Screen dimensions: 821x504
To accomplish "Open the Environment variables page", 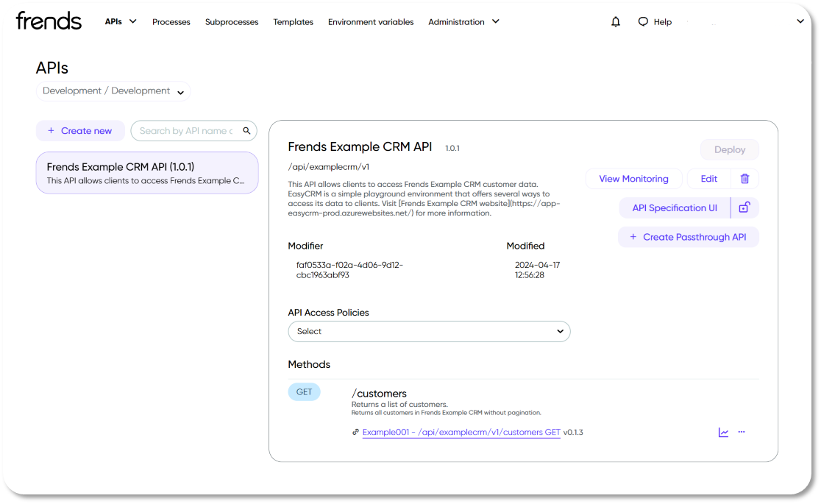I will 371,22.
